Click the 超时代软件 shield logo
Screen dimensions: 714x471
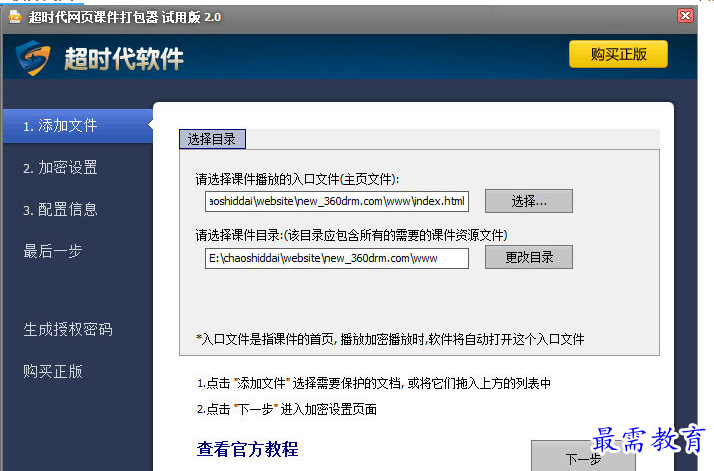click(33, 58)
